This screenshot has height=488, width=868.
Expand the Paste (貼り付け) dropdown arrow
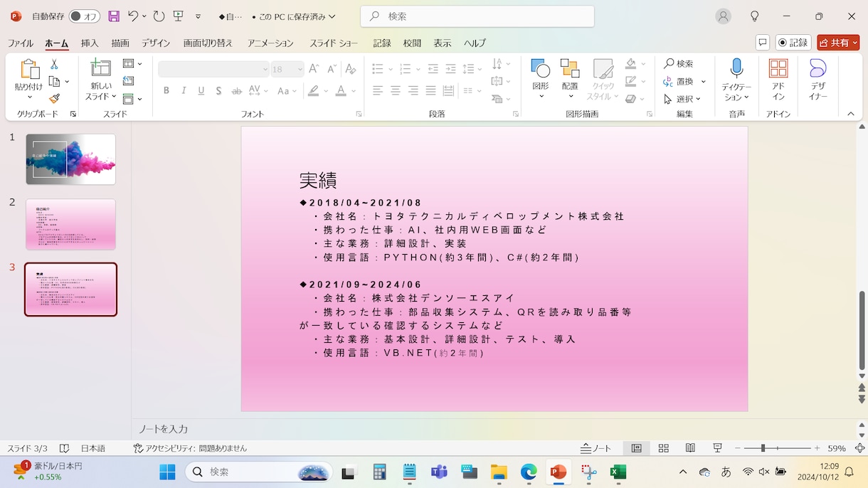coord(28,97)
